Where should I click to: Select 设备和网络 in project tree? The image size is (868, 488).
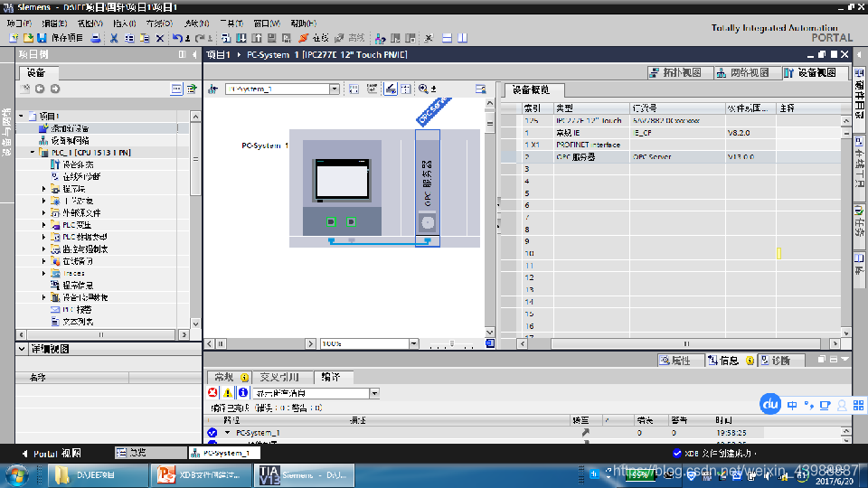tap(71, 141)
